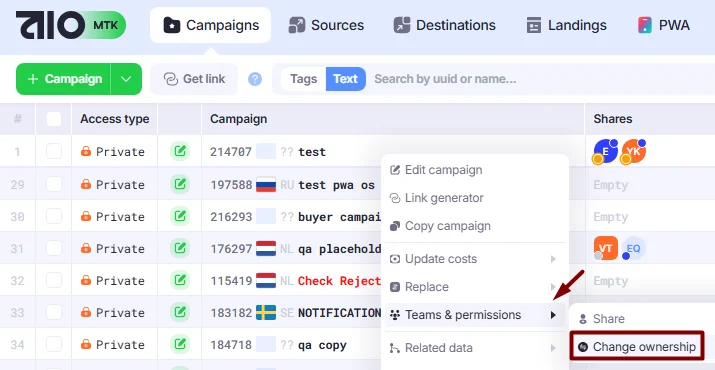Choose Copy campaign from the context menu
Screen dimensions: 715x370
pos(475,226)
